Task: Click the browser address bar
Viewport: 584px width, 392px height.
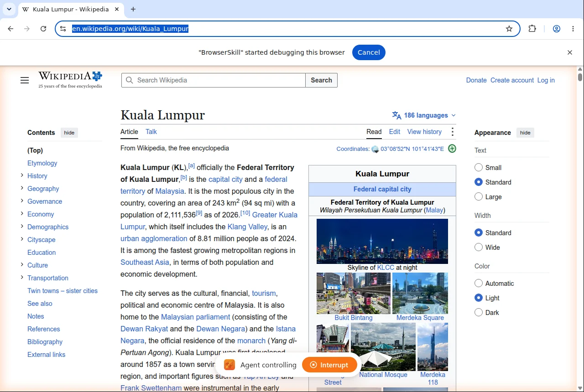Action: point(287,29)
